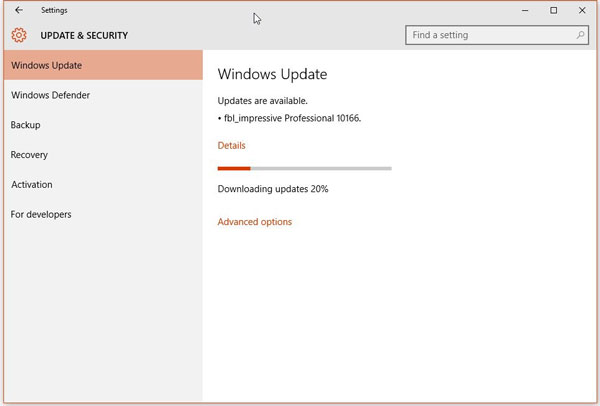Click Downloading updates 20% status text
Image resolution: width=600 pixels, height=406 pixels.
(273, 189)
